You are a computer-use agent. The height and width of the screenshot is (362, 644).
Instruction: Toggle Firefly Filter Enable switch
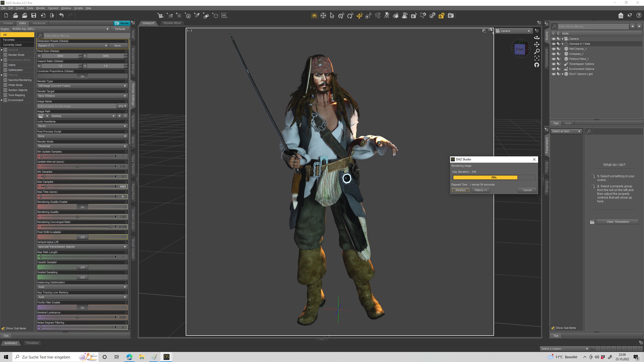pos(82,307)
